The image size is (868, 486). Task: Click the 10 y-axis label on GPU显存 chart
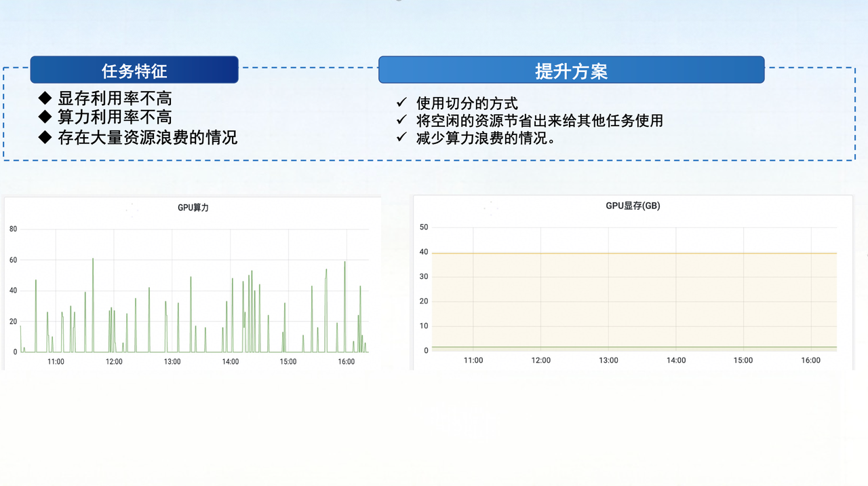(x=424, y=326)
